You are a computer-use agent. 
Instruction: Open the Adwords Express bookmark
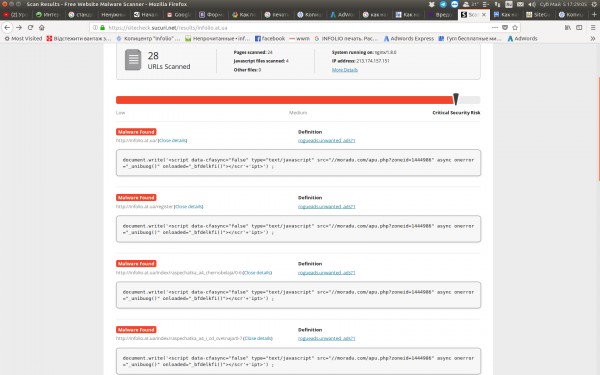click(409, 38)
